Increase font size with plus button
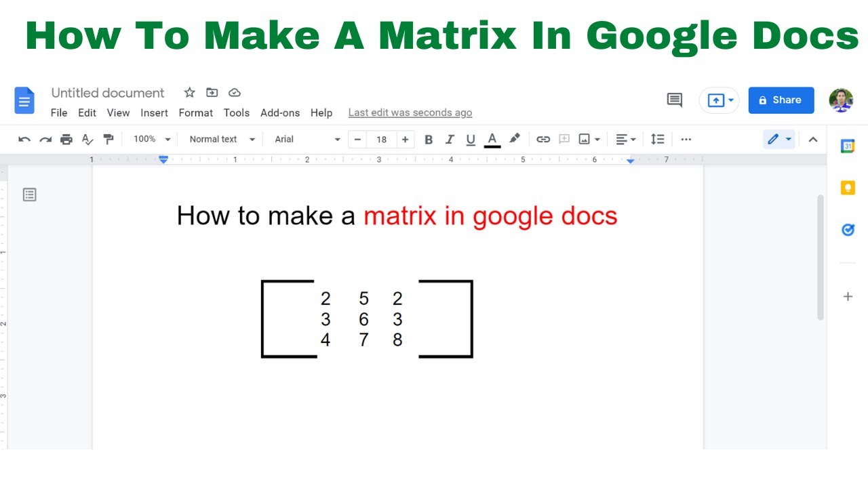The image size is (868, 488). pyautogui.click(x=406, y=140)
